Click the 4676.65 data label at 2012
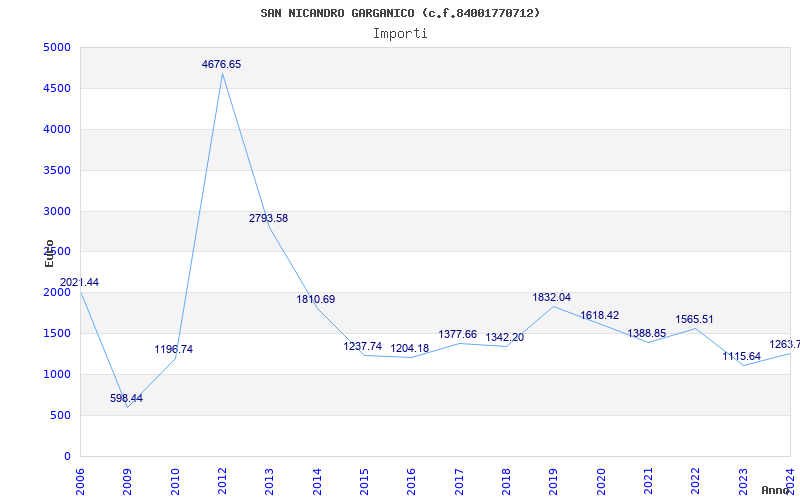This screenshot has width=800, height=500. click(x=221, y=64)
